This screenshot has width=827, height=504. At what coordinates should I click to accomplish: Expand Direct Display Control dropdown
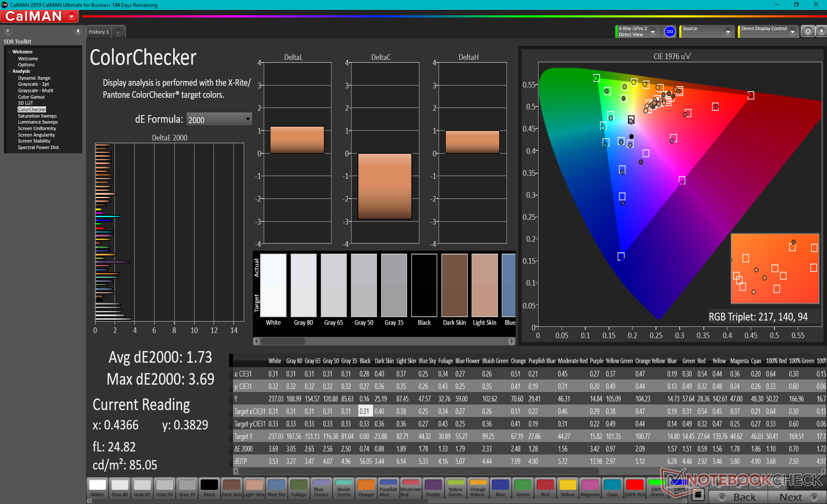pyautogui.click(x=793, y=32)
